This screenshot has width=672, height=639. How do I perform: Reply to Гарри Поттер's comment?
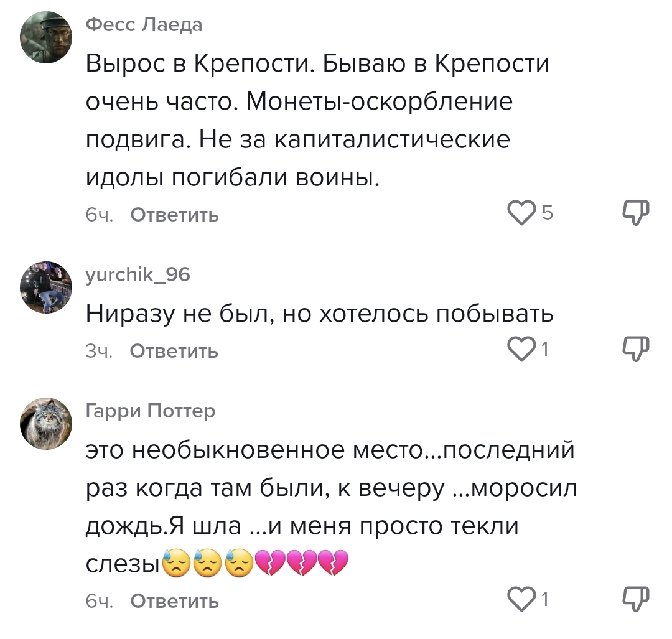pos(174,601)
